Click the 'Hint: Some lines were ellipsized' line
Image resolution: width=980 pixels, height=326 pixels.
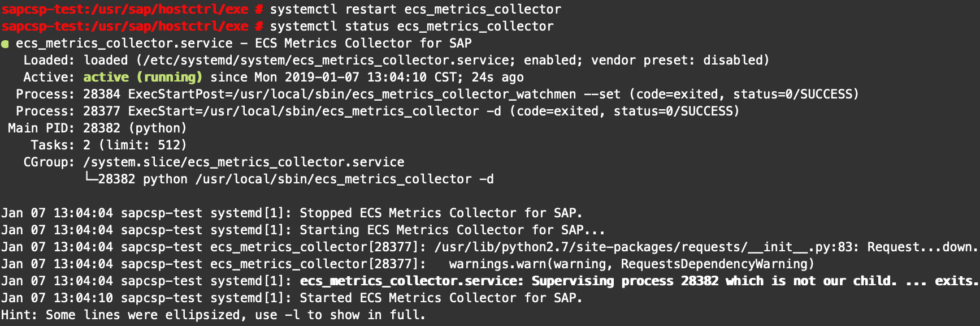(213, 315)
